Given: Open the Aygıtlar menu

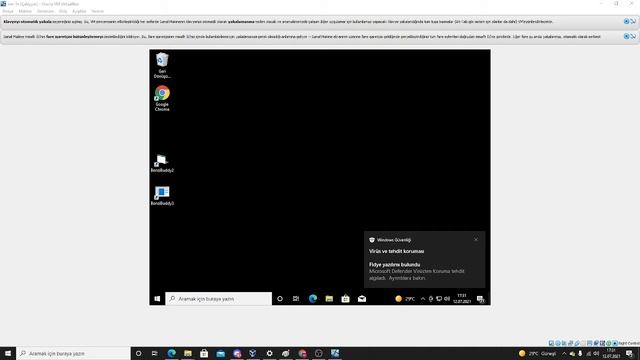Looking at the screenshot, I should 79,11.
